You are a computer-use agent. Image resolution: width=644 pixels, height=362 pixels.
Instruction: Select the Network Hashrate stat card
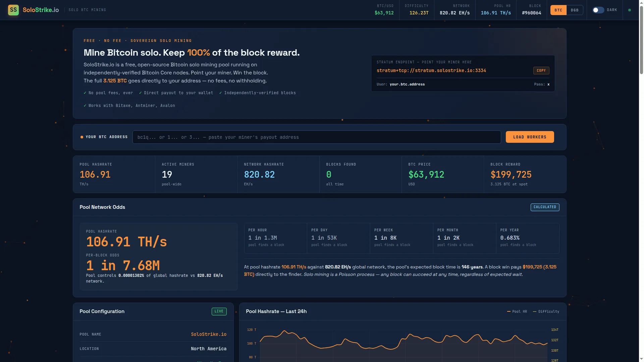pyautogui.click(x=278, y=174)
